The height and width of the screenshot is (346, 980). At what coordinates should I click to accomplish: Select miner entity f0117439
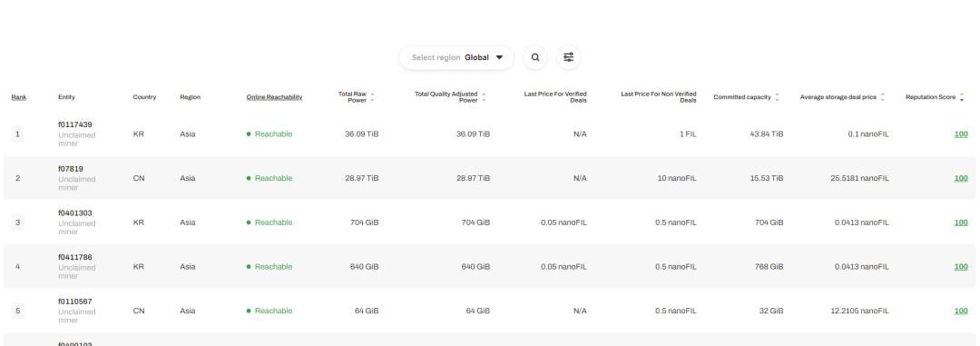click(75, 124)
